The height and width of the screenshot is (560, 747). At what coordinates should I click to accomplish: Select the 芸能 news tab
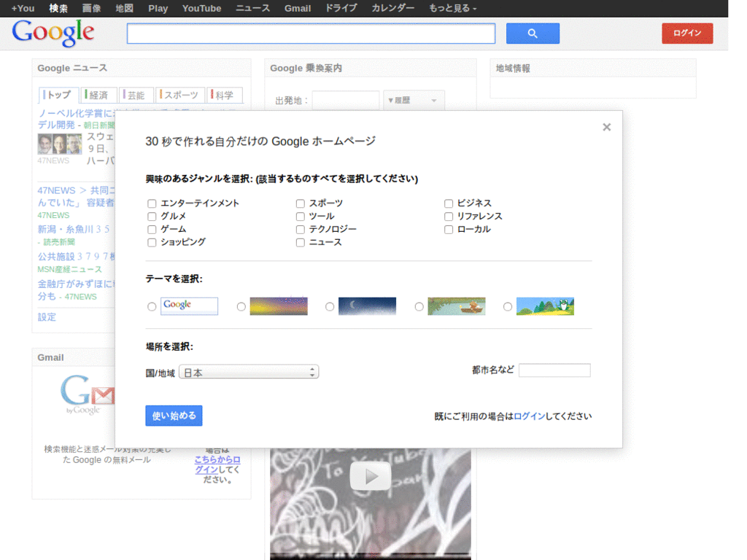pos(136,95)
